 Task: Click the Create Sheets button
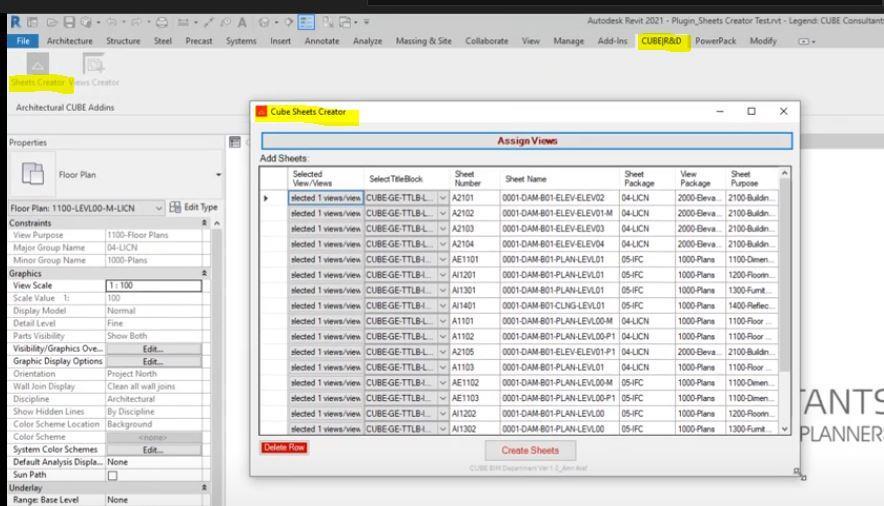530,451
